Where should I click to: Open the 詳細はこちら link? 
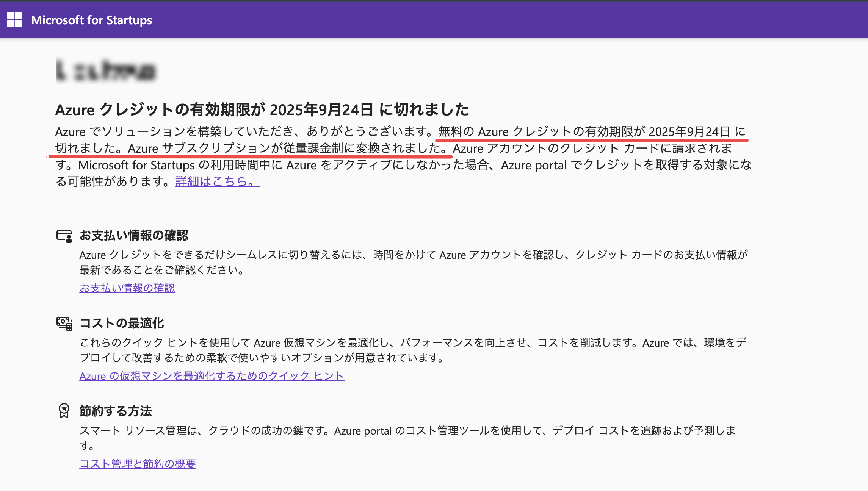(x=217, y=181)
